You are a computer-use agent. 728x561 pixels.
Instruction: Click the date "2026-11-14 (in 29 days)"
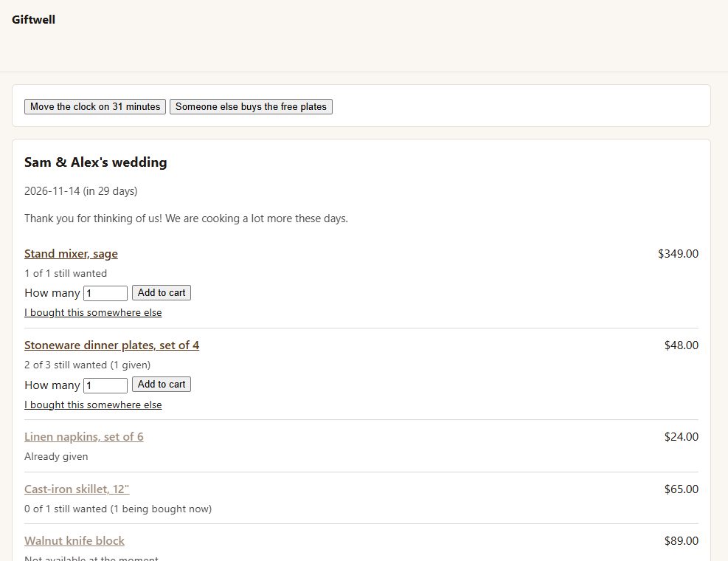(81, 191)
